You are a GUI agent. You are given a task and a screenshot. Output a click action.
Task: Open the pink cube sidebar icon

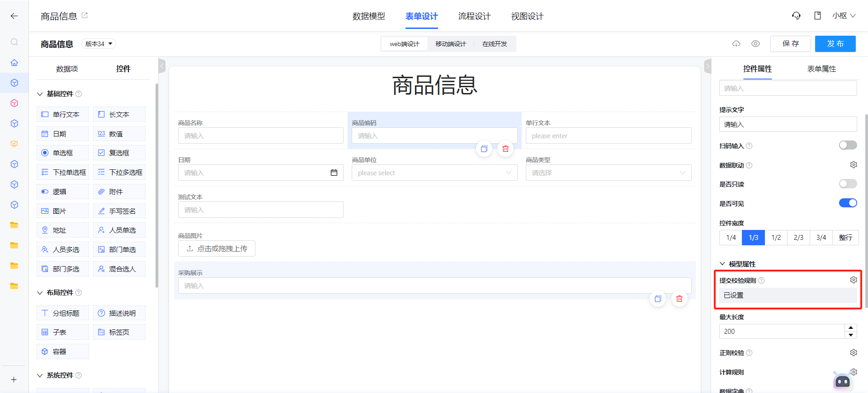[x=14, y=103]
